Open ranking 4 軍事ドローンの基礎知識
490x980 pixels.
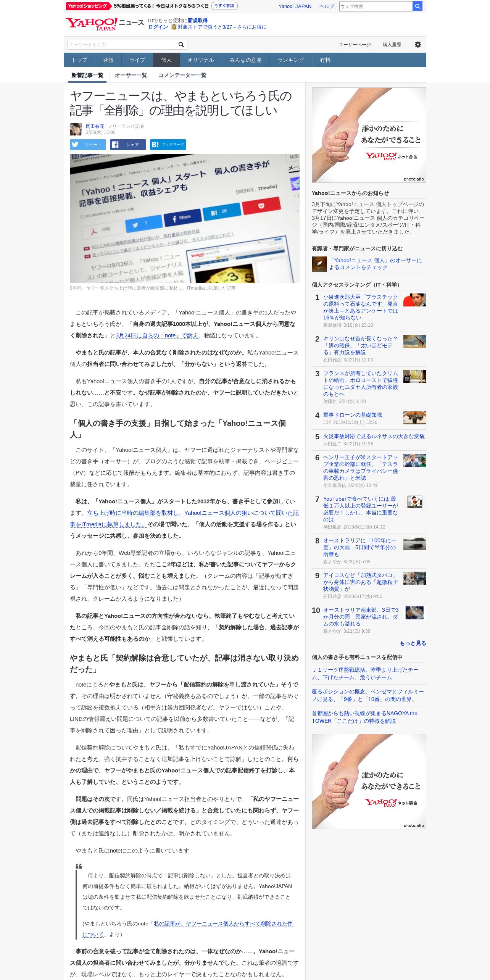pyautogui.click(x=353, y=415)
